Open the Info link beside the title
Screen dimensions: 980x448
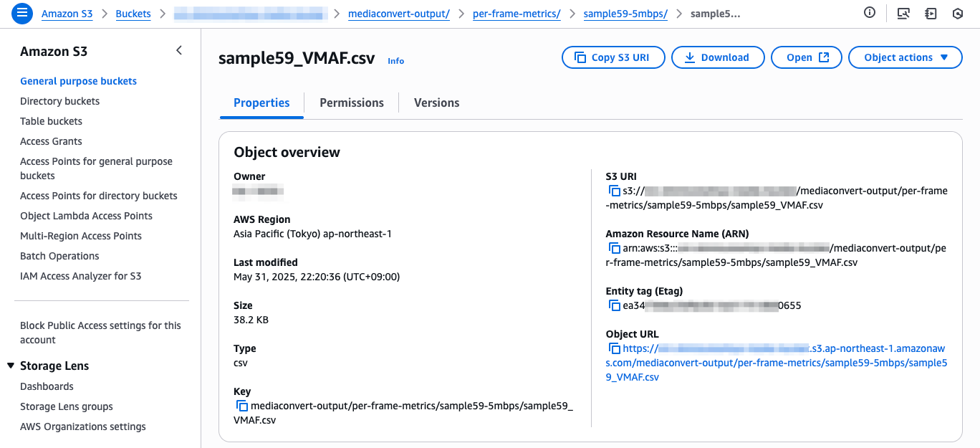coord(396,61)
